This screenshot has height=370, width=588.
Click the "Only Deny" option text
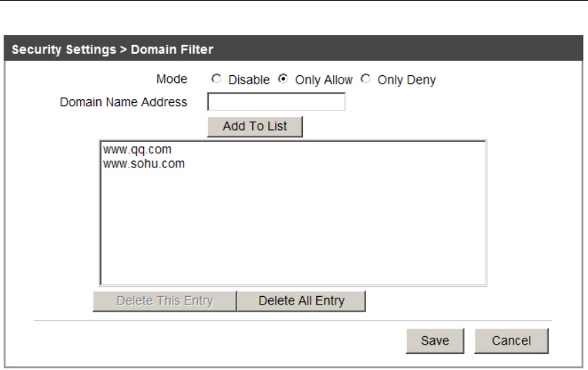407,80
